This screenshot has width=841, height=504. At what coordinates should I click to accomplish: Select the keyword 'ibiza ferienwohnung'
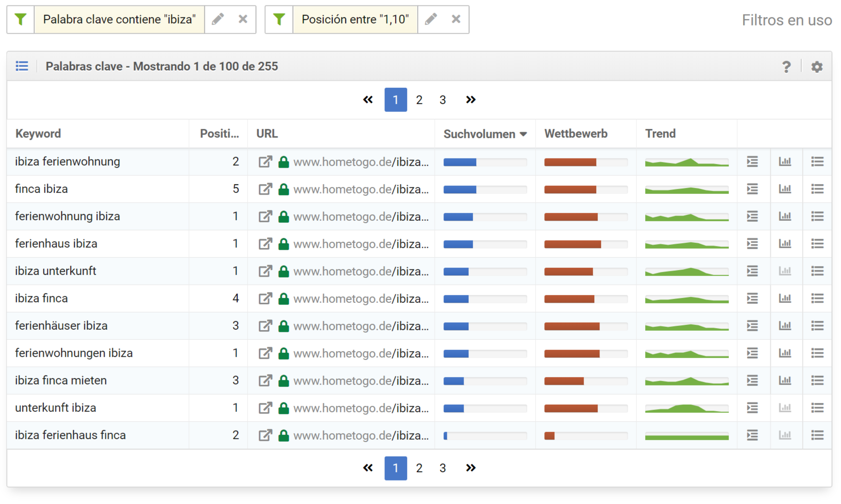[68, 162]
